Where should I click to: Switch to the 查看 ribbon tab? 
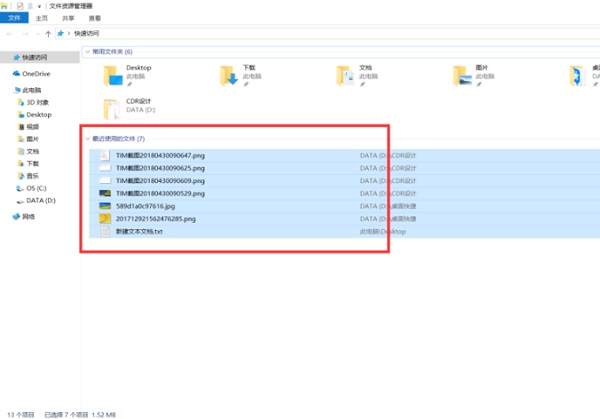click(x=94, y=18)
